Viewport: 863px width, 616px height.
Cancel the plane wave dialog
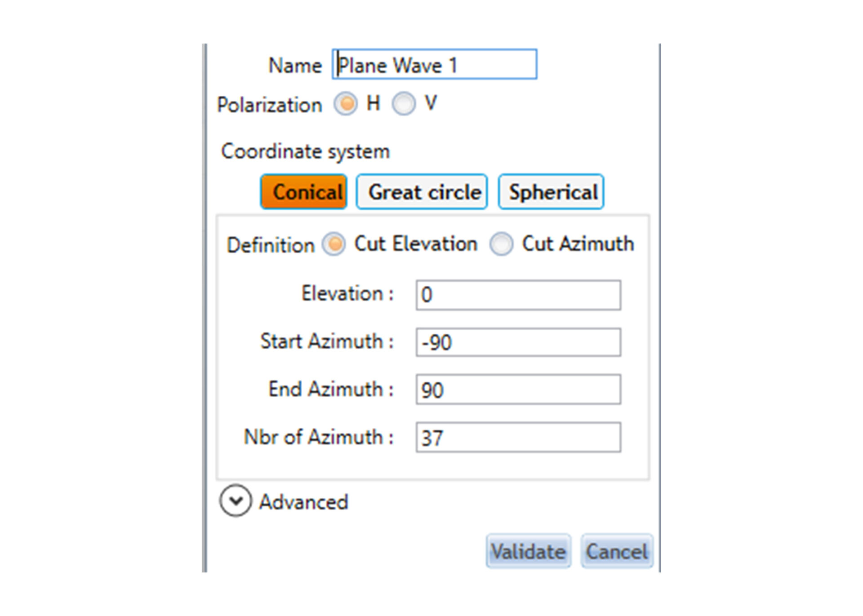click(x=617, y=551)
